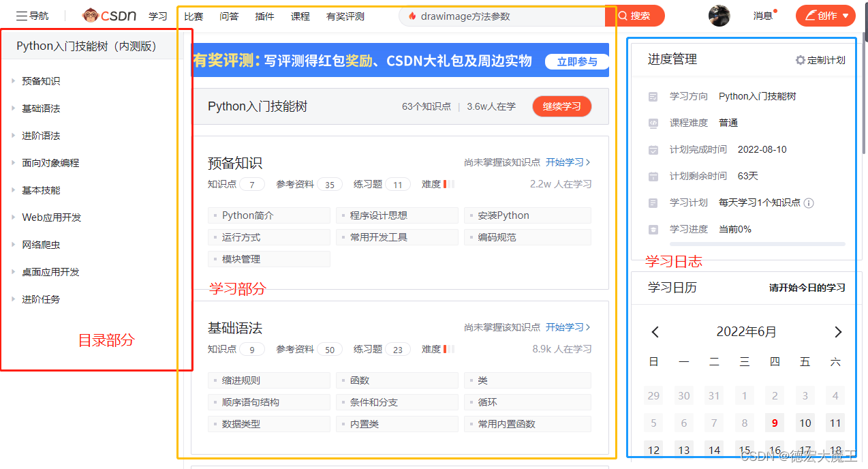
Task: Click the 学习进度 row icon
Action: tap(653, 230)
